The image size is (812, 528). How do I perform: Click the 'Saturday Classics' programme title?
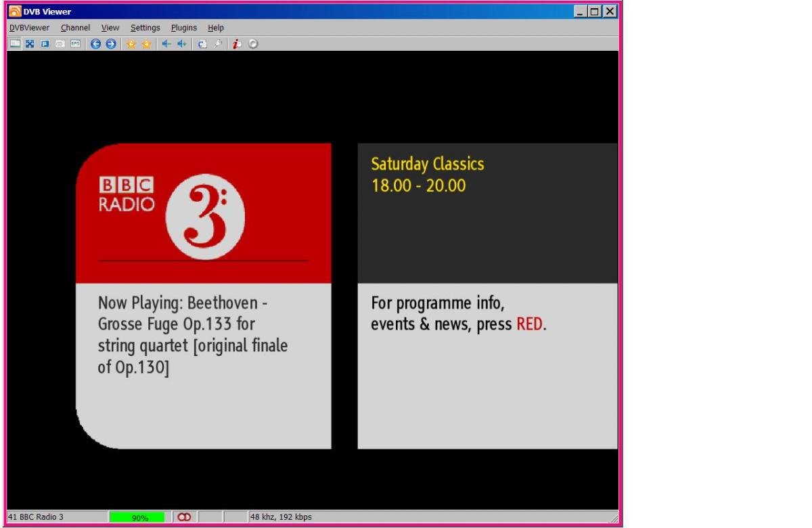tap(428, 164)
